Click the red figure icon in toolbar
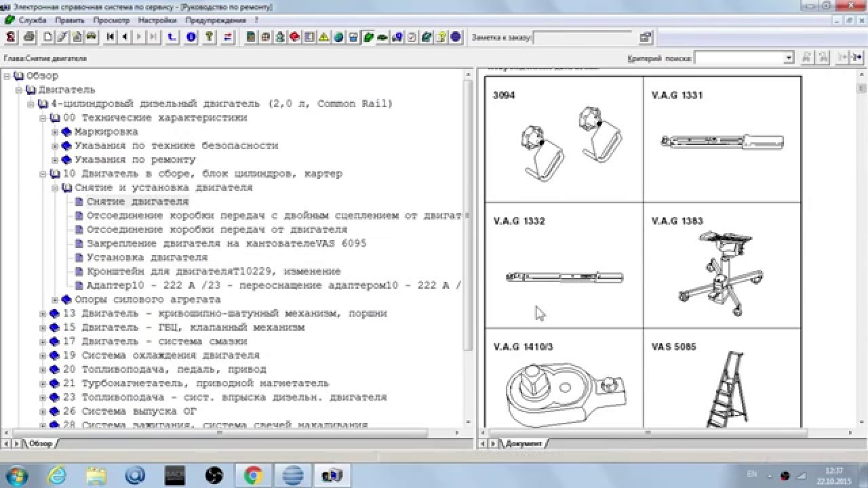Screen dimensions: 868x488 coord(11,37)
